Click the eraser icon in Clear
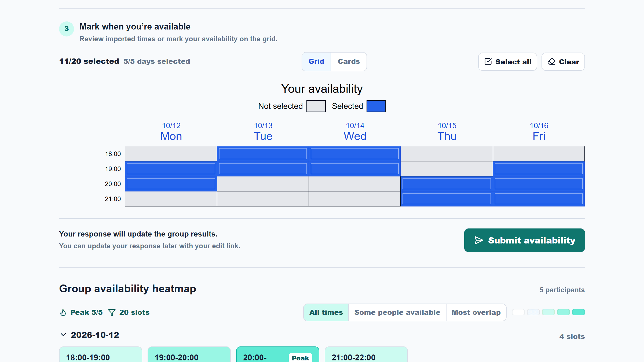The height and width of the screenshot is (362, 644). pyautogui.click(x=551, y=62)
